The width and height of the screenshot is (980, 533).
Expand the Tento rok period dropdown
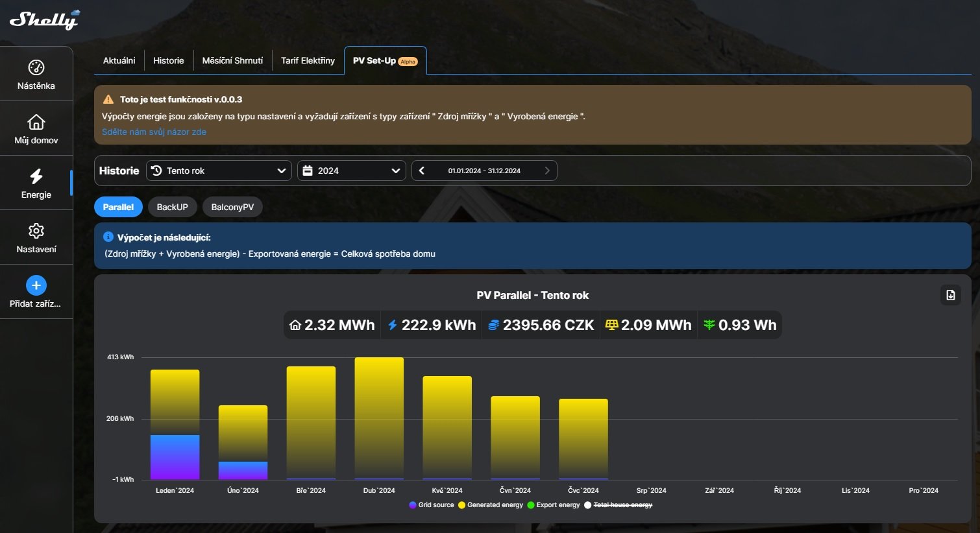(x=218, y=171)
